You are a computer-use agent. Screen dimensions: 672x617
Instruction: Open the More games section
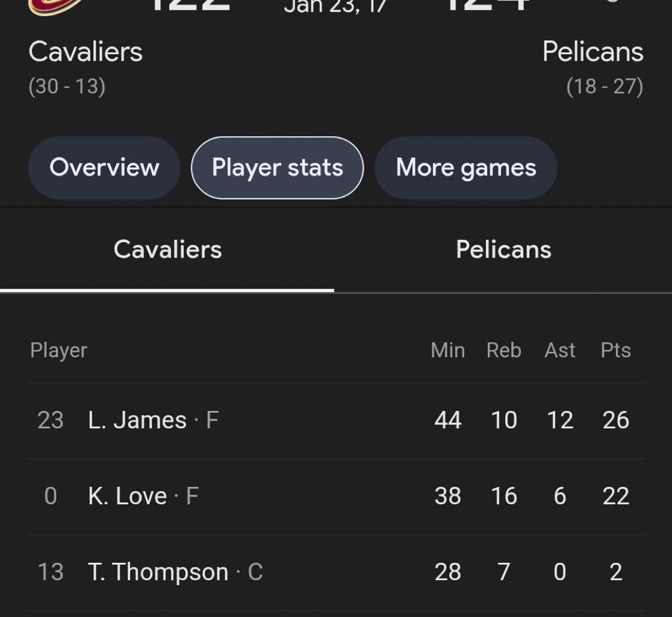click(x=465, y=168)
